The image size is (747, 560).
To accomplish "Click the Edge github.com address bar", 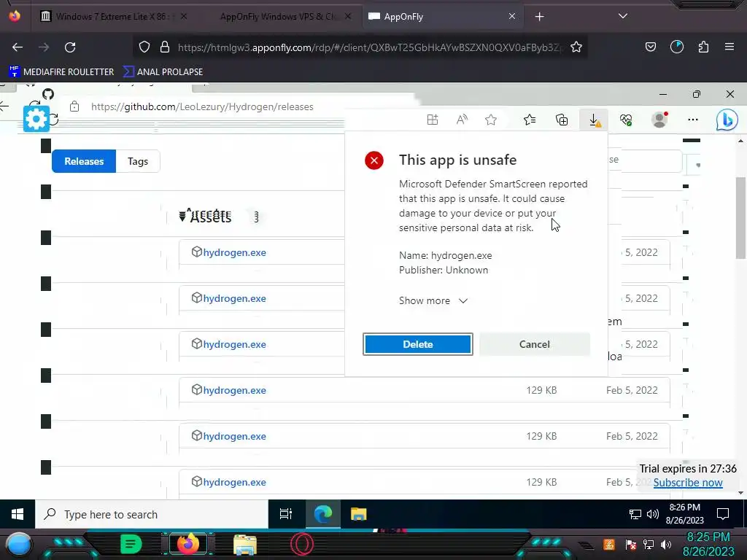I will pyautogui.click(x=202, y=106).
